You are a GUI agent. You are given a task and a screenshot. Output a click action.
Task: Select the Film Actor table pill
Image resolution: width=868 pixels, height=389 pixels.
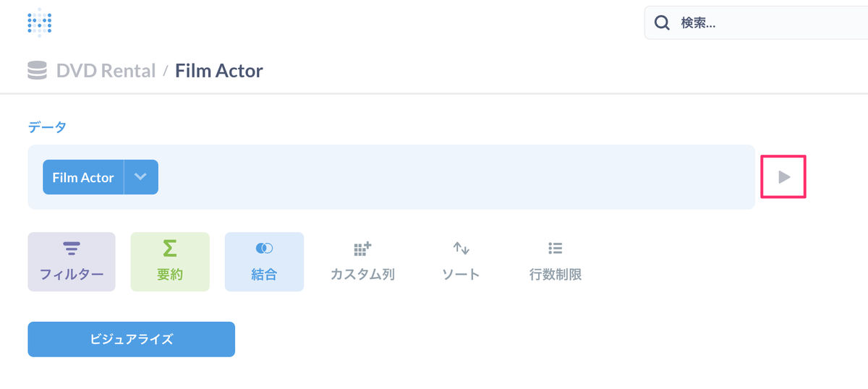pos(83,177)
